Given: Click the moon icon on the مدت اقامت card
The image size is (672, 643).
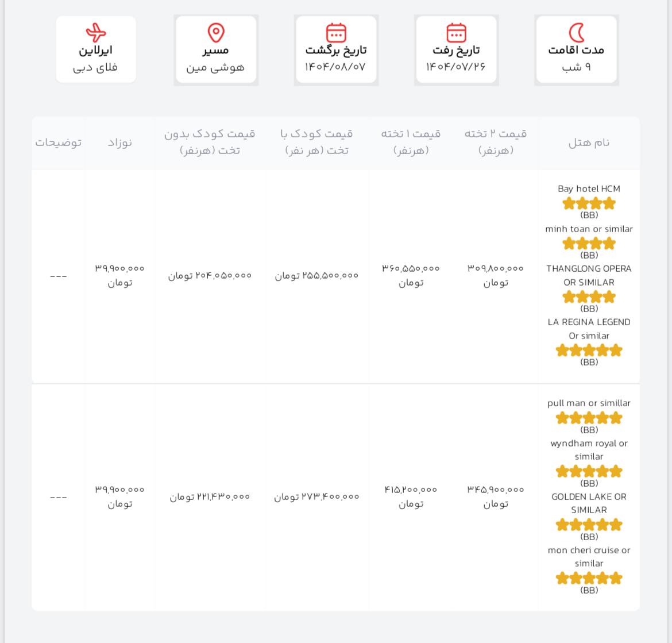Looking at the screenshot, I should point(577,33).
